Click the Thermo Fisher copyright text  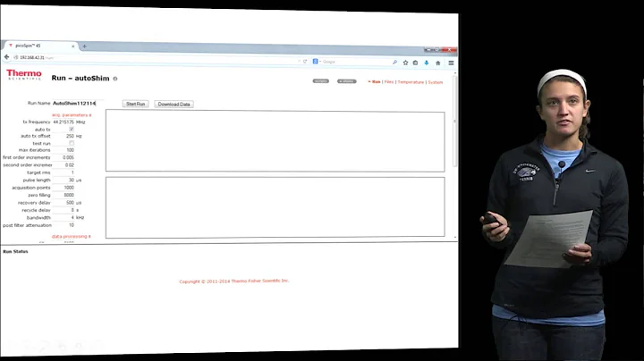234,281
